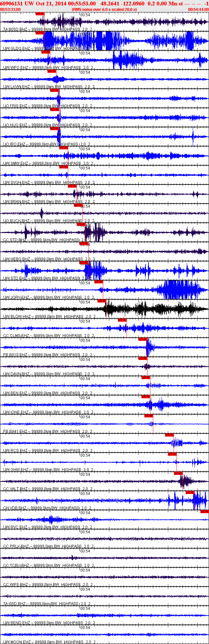Select the red pick marker on UW RCS trace
The image size is (209, 644).
click(169, 435)
